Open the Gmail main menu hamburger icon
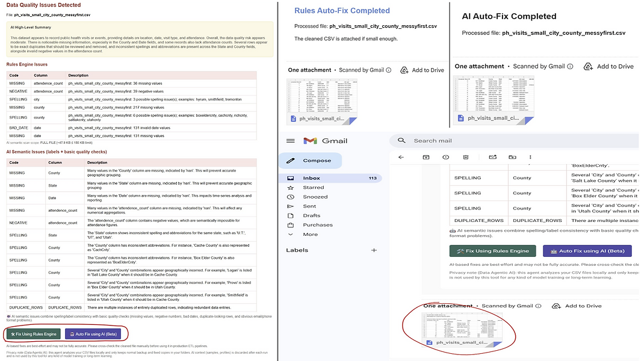Image resolution: width=644 pixels, height=361 pixels. click(x=290, y=141)
